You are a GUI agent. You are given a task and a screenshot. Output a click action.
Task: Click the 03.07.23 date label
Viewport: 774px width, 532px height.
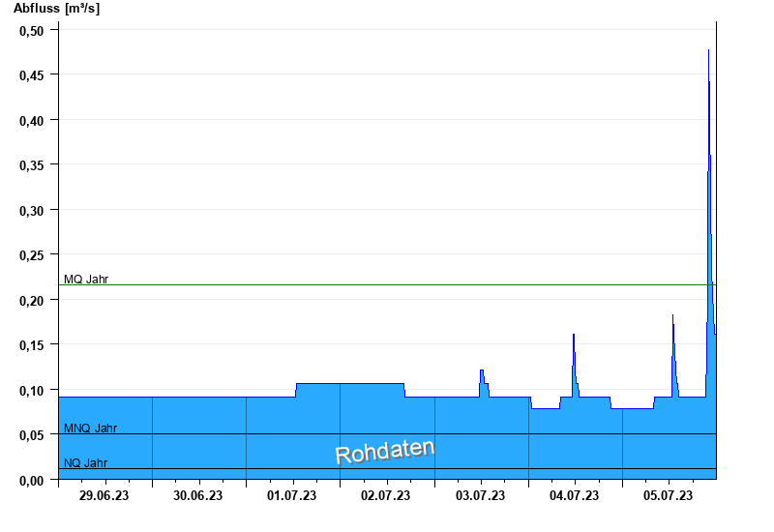[x=480, y=495]
